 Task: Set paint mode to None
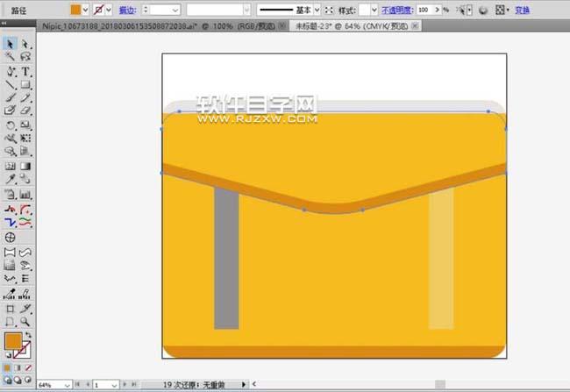pyautogui.click(x=28, y=368)
